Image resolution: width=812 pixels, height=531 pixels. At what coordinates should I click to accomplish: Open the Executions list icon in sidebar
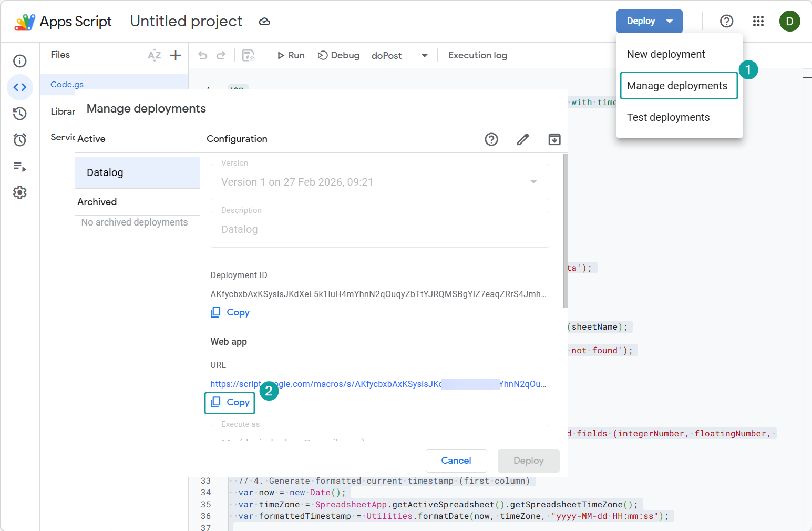click(20, 167)
